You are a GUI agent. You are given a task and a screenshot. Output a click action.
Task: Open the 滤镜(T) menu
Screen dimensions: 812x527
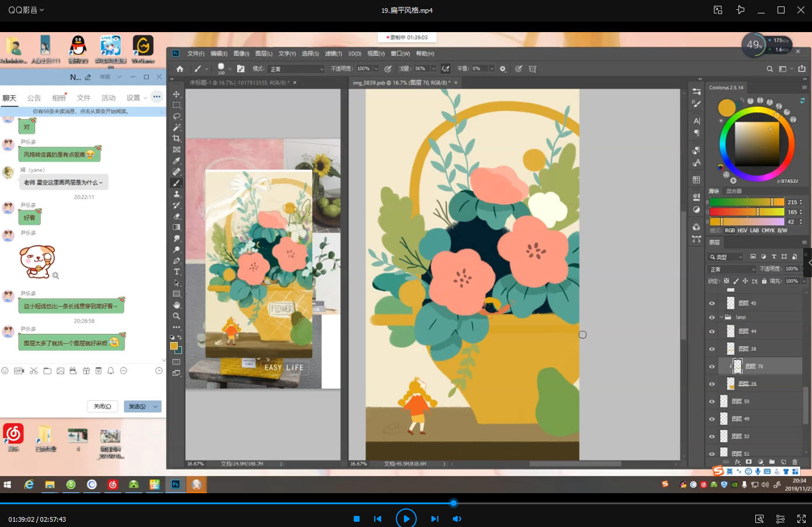[333, 54]
